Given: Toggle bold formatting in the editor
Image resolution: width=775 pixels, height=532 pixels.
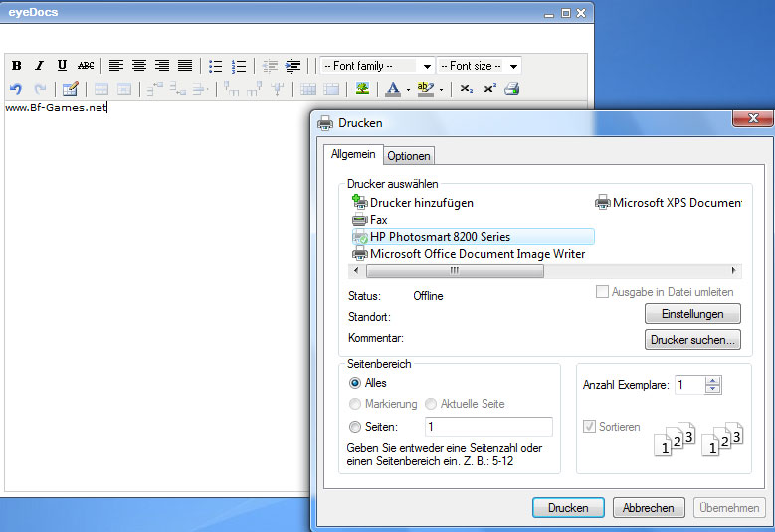Looking at the screenshot, I should click(x=16, y=66).
